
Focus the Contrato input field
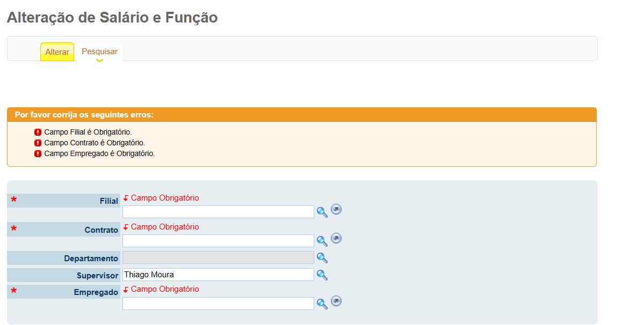[x=218, y=241]
